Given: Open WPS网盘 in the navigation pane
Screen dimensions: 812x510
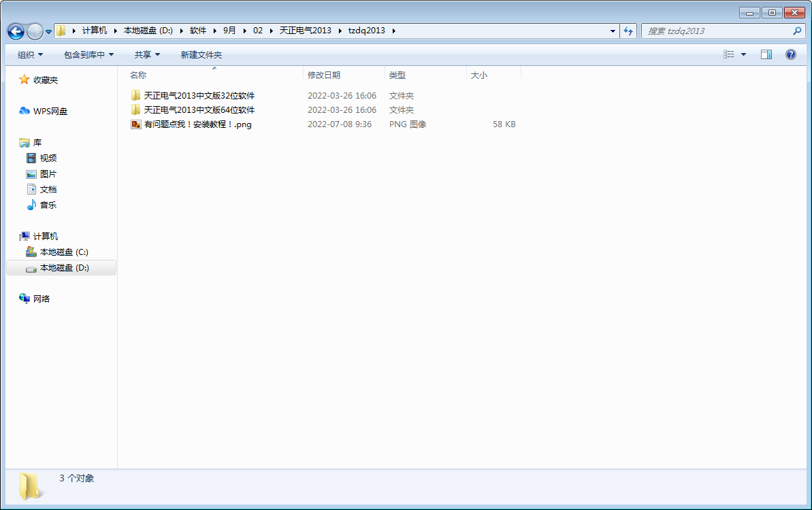Looking at the screenshot, I should tap(50, 112).
